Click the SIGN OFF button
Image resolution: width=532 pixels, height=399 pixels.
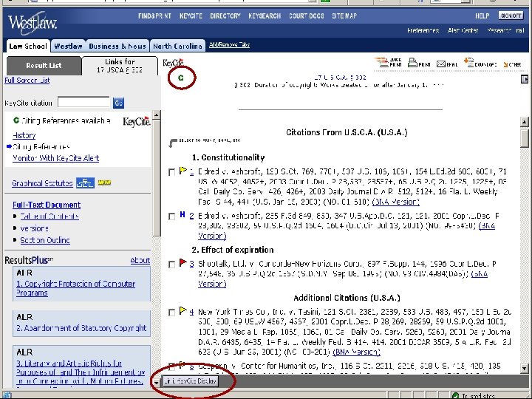tap(511, 16)
